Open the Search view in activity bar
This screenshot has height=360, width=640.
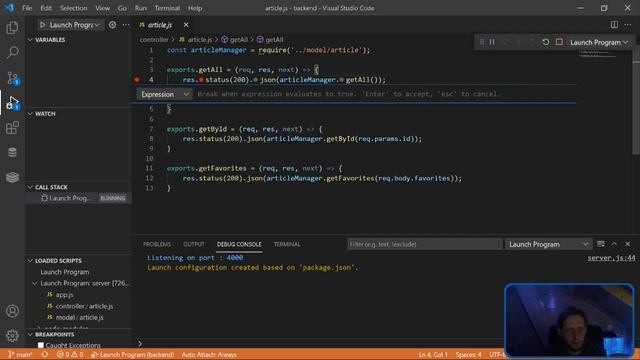(12, 52)
